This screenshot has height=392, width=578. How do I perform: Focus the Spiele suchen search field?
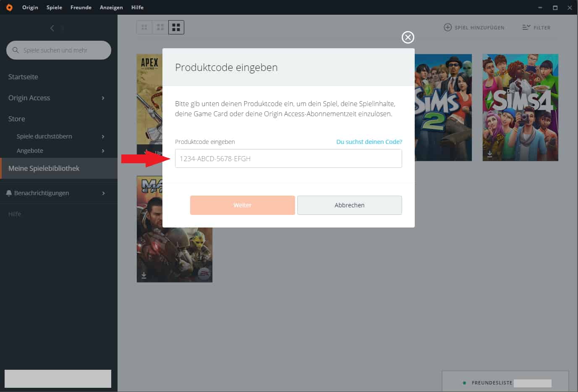pyautogui.click(x=59, y=50)
